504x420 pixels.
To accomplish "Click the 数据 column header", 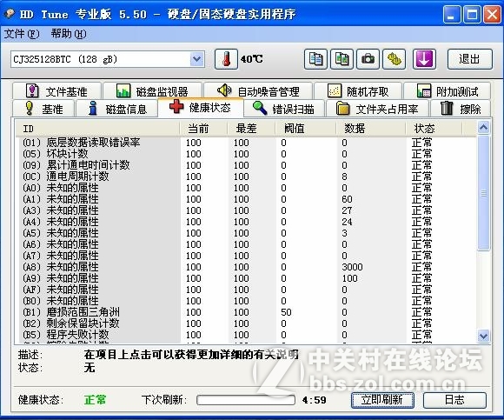I will 370,129.
